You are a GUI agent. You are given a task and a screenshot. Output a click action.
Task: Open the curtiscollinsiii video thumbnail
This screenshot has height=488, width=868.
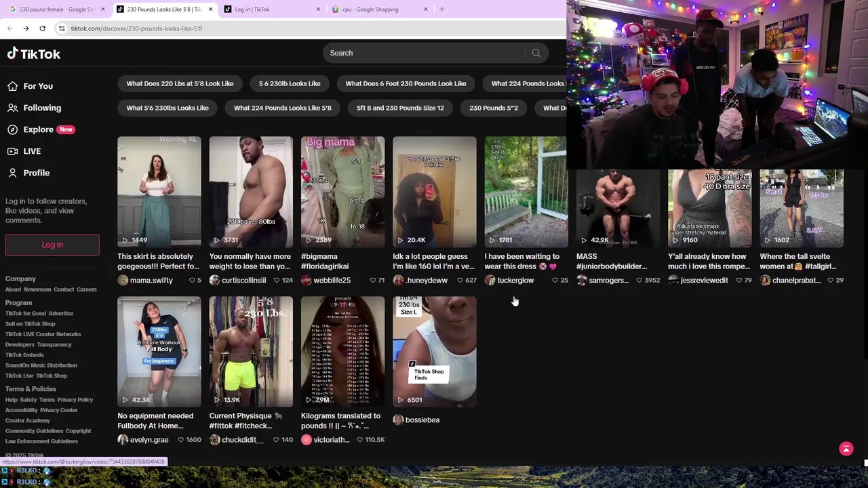(x=251, y=192)
